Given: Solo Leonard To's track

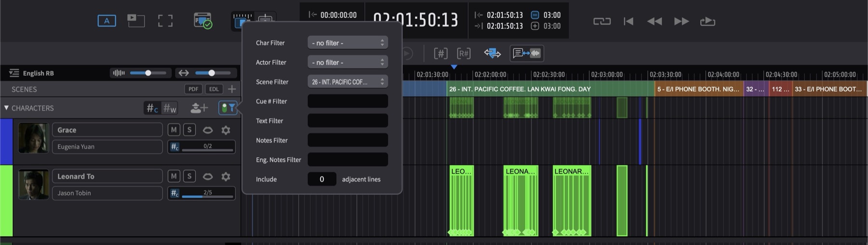Looking at the screenshot, I should (189, 176).
